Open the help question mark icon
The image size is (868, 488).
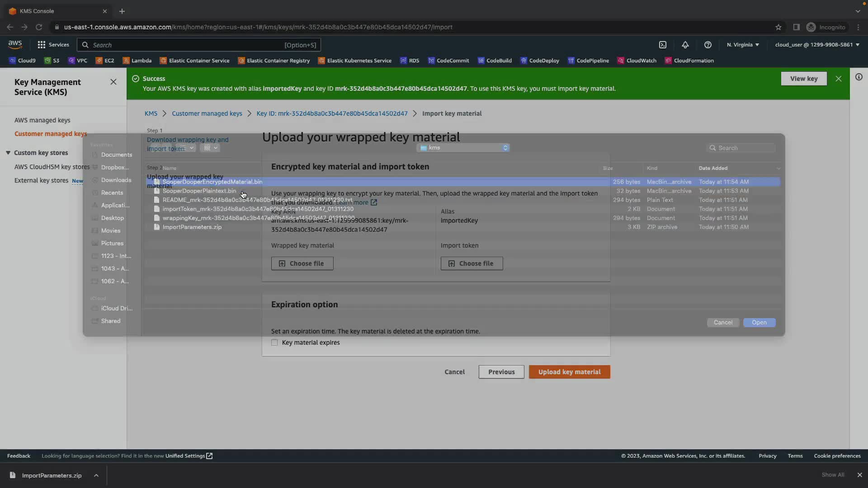tap(708, 45)
